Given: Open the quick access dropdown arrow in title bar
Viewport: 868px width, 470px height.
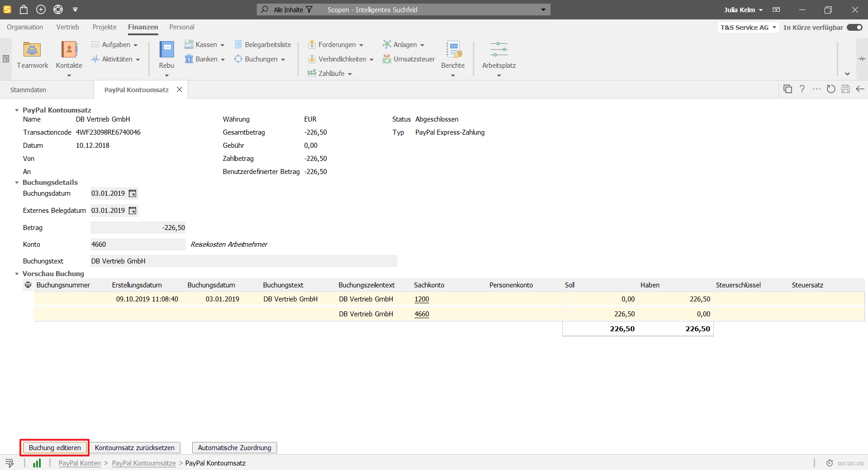Looking at the screenshot, I should pos(75,9).
